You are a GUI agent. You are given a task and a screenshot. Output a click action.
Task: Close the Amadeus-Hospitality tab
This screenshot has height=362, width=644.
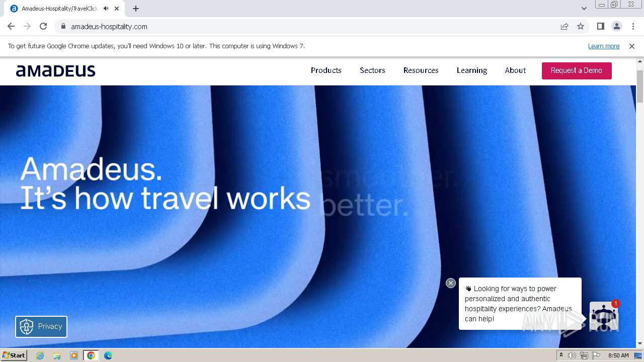pyautogui.click(x=117, y=9)
